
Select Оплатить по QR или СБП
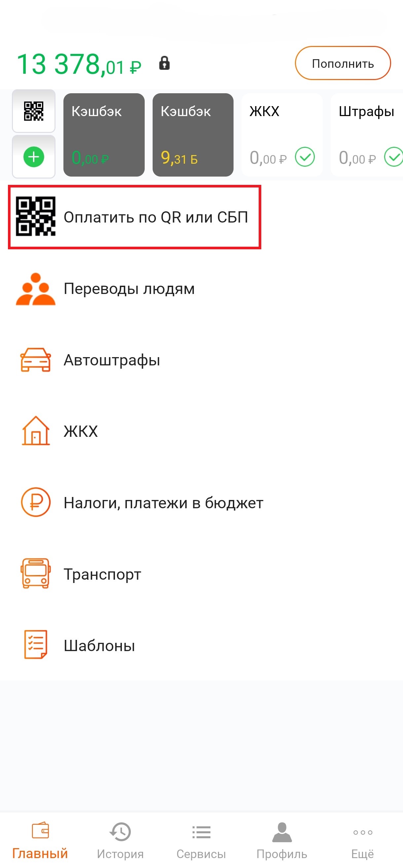point(134,217)
